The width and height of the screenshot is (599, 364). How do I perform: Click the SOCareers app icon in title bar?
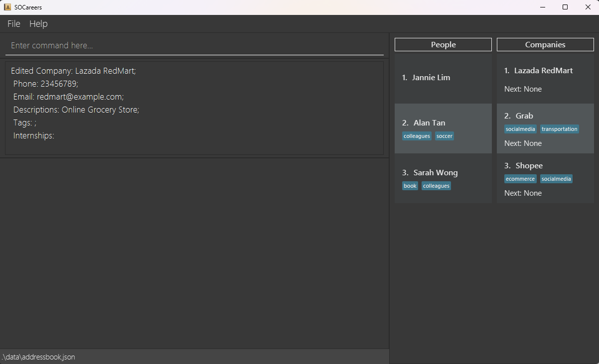point(7,7)
